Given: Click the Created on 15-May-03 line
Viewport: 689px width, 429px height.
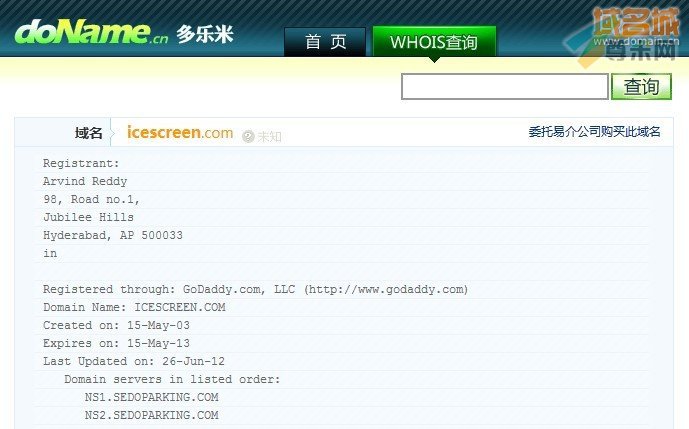Looking at the screenshot, I should click(116, 325).
